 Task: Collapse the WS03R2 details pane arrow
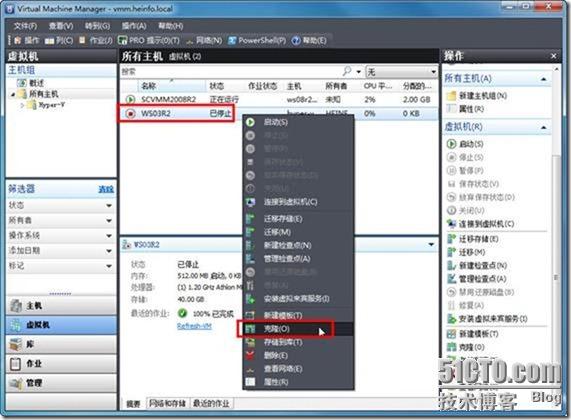pyautogui.click(x=431, y=244)
